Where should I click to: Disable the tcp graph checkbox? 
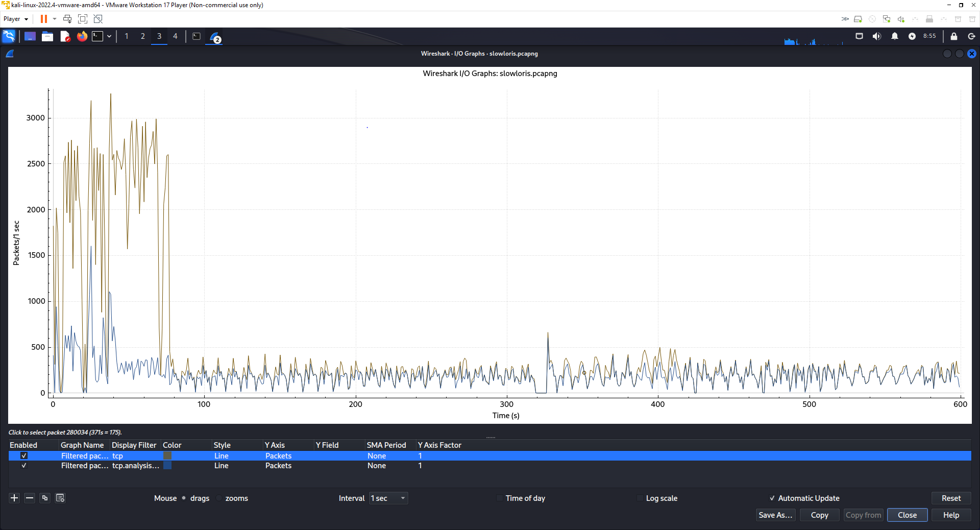[24, 455]
